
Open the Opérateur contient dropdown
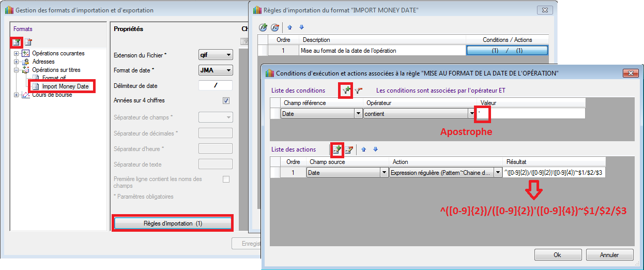pos(471,113)
